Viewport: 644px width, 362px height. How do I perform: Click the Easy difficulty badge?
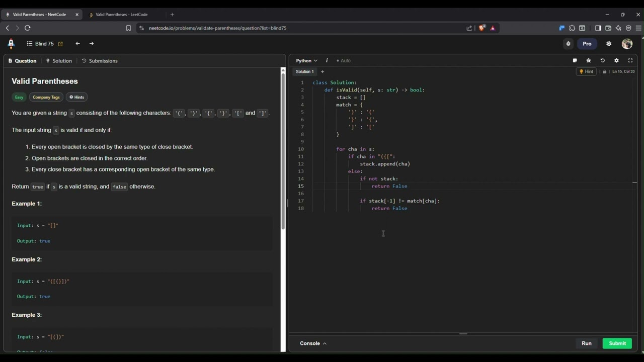click(x=19, y=97)
